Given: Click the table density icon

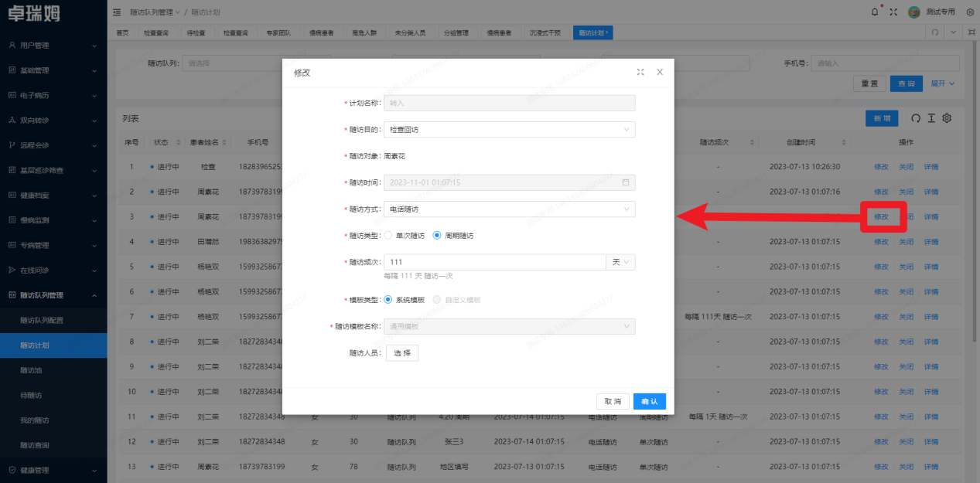Looking at the screenshot, I should tap(931, 118).
